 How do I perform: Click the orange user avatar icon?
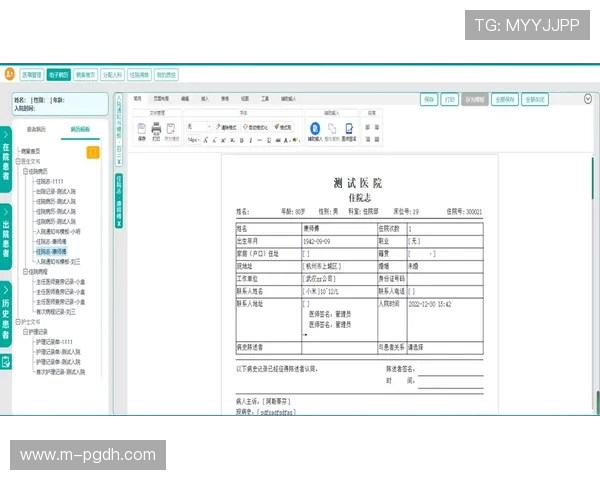point(10,74)
